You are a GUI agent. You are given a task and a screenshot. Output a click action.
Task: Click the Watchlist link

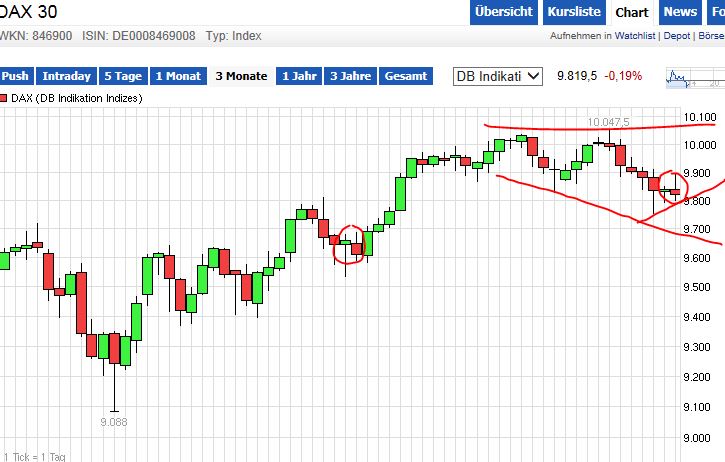(636, 36)
